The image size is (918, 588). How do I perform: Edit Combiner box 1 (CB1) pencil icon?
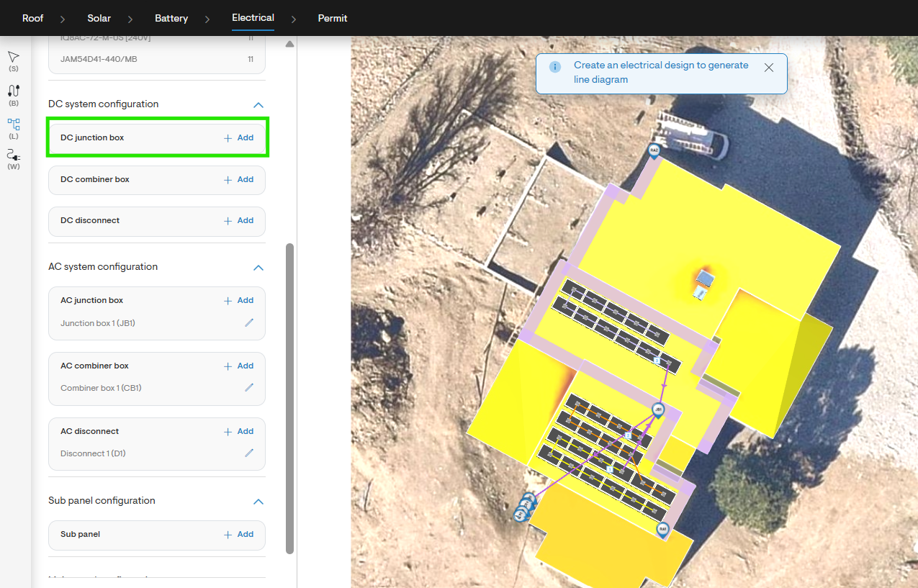click(249, 388)
